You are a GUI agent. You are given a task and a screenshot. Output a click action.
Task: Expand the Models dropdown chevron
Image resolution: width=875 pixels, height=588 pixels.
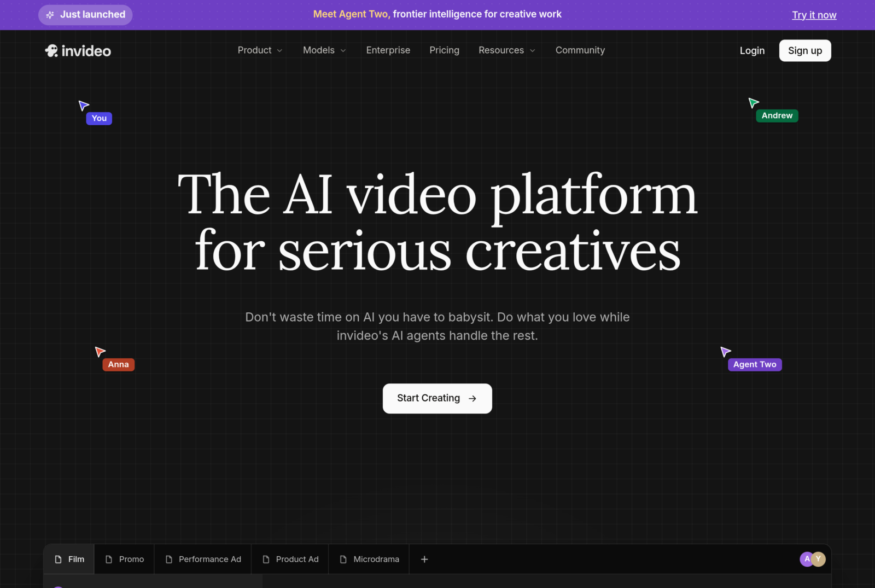click(x=343, y=50)
